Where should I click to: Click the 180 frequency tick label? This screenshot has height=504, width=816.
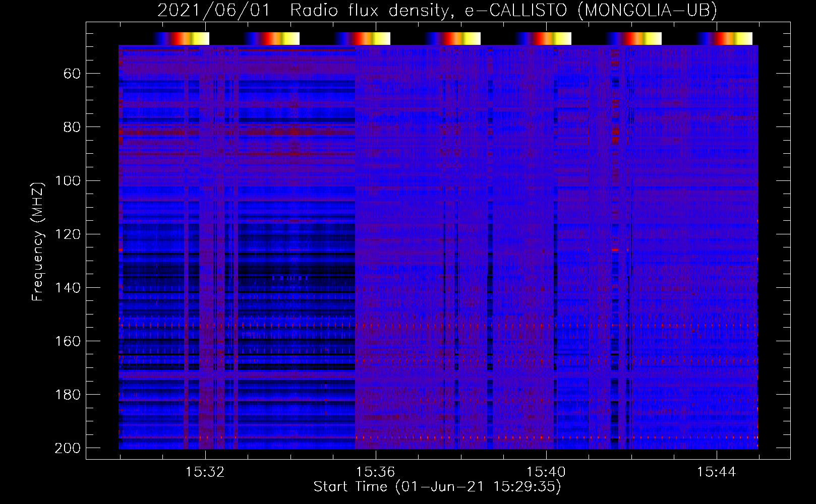tap(68, 395)
